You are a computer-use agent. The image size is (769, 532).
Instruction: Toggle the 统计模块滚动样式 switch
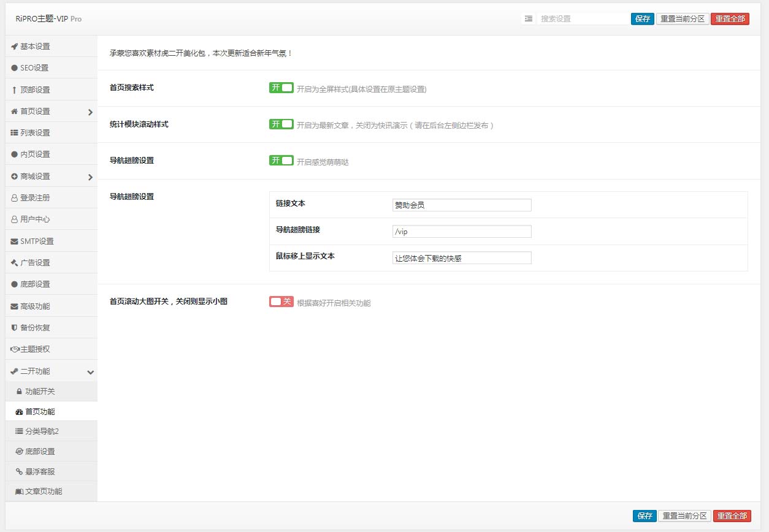(281, 124)
